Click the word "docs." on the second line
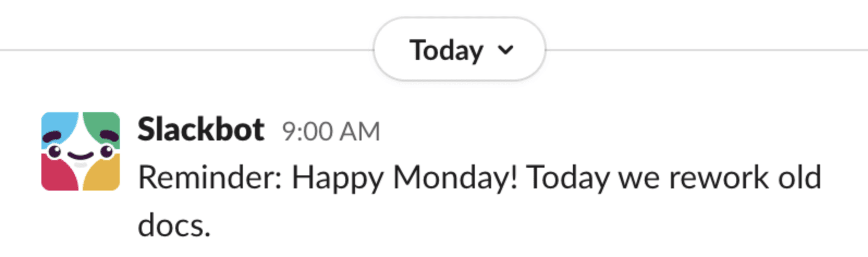868x257 pixels. [174, 225]
